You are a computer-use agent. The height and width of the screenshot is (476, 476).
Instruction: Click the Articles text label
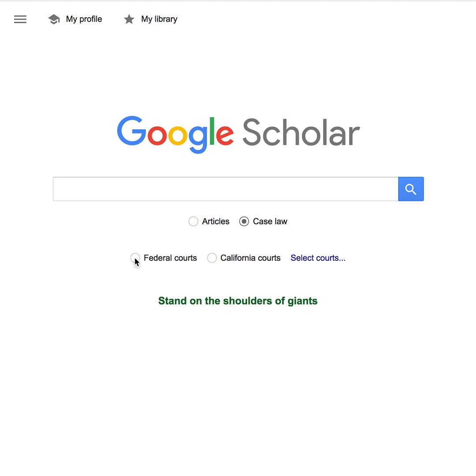[216, 221]
